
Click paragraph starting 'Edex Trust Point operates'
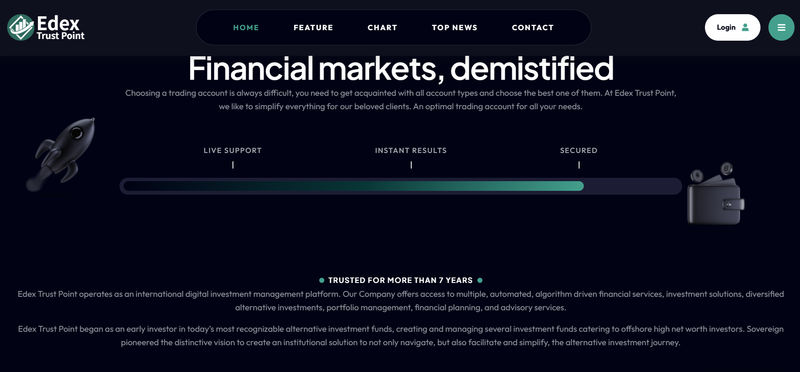coord(401,301)
